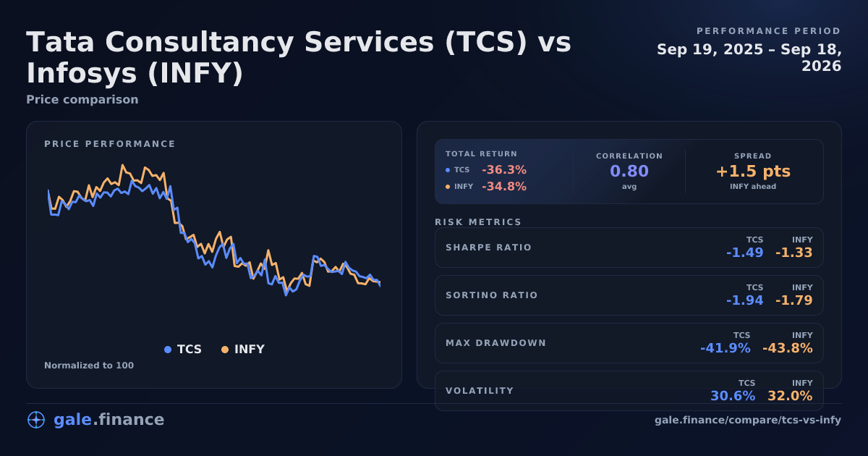
Task: Click the performance period date range
Action: (749, 58)
